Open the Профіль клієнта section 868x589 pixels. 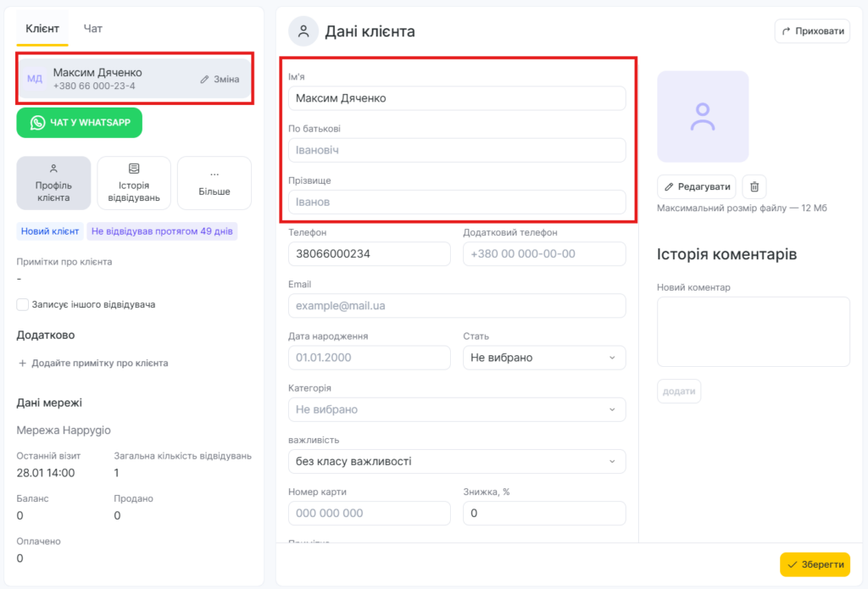click(x=53, y=183)
